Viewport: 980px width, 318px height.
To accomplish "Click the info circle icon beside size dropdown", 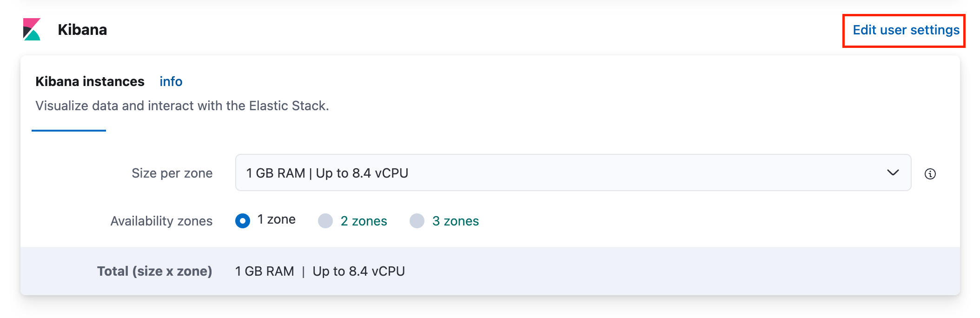I will coord(930,173).
